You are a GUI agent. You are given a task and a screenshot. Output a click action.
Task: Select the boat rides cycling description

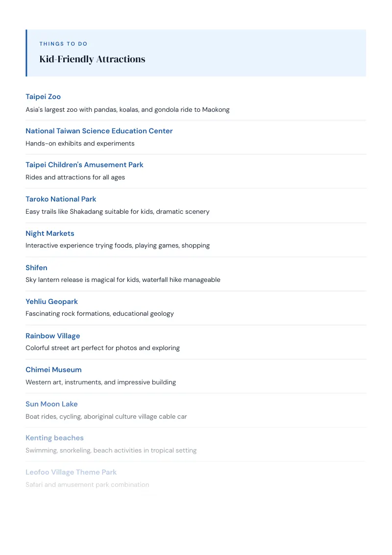pyautogui.click(x=106, y=417)
